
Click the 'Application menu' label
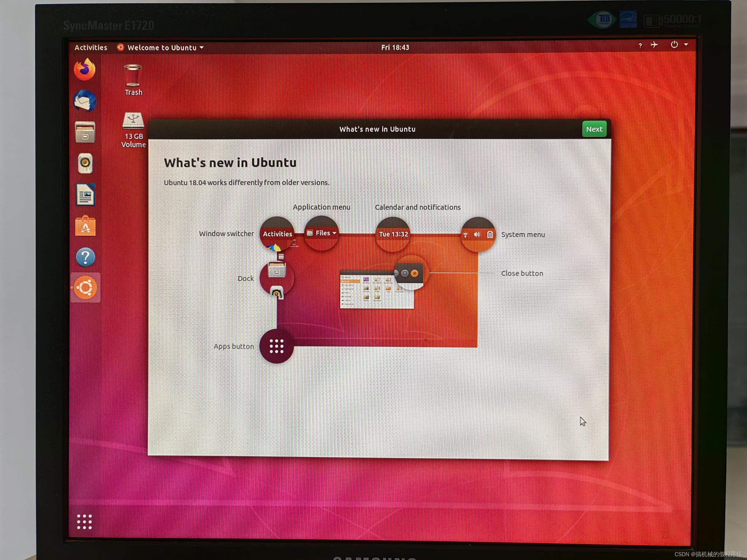pos(322,207)
